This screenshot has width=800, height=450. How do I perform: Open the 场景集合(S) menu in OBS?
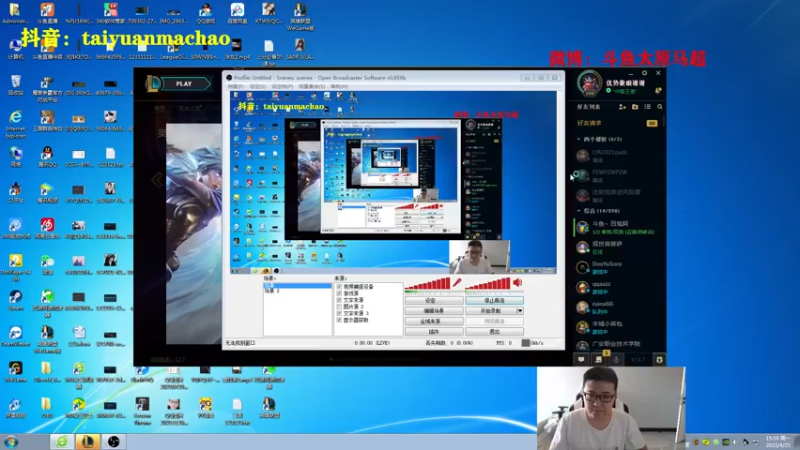311,87
